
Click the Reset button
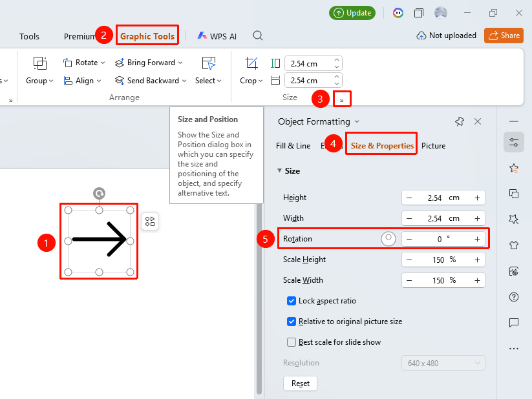[301, 384]
